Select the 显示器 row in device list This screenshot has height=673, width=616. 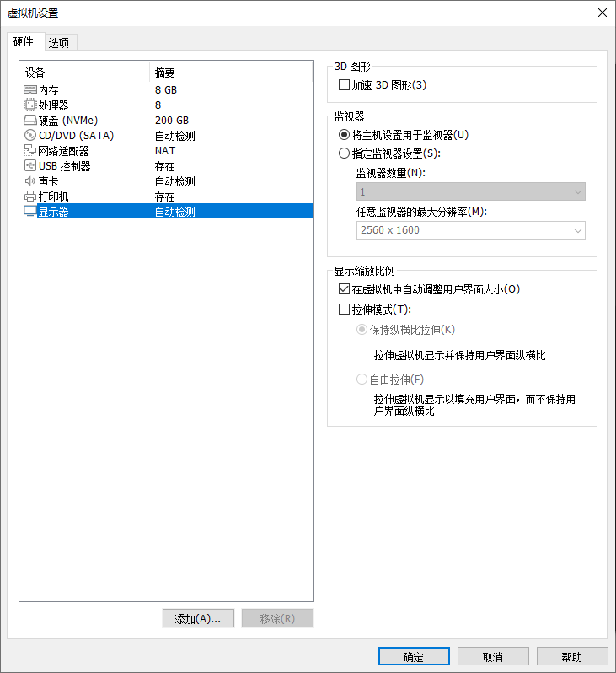168,212
